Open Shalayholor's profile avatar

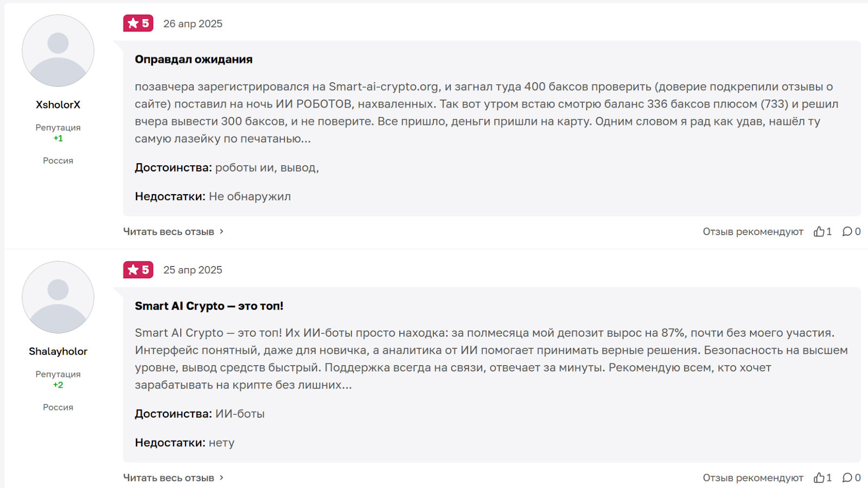[58, 297]
